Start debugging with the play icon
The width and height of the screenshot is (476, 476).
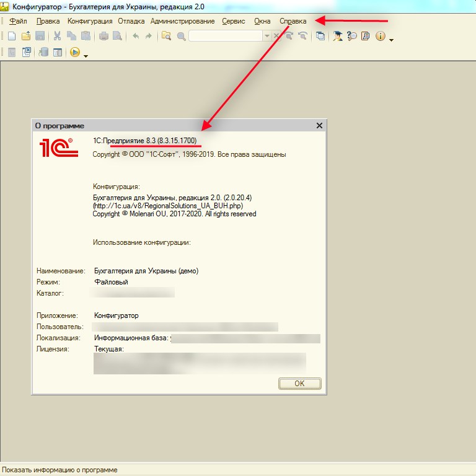(x=74, y=52)
